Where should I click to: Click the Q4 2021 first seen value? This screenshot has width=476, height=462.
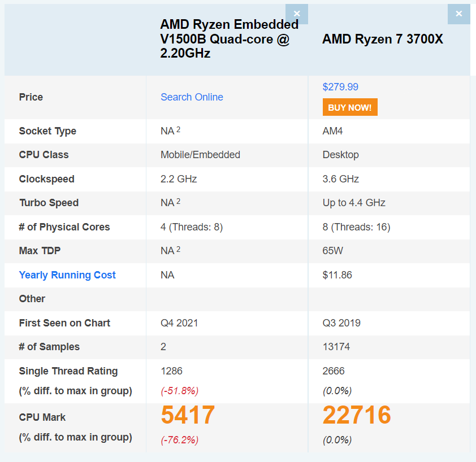tap(179, 322)
